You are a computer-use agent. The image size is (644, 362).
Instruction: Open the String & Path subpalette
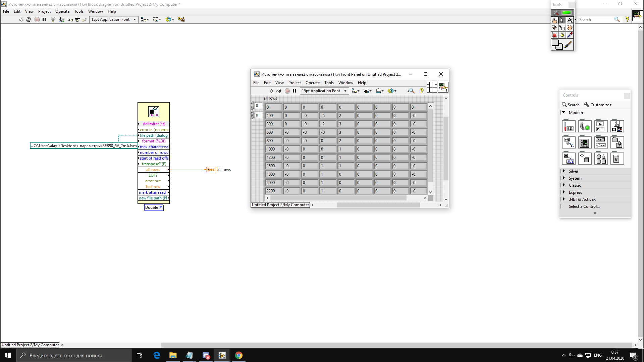pos(601,126)
